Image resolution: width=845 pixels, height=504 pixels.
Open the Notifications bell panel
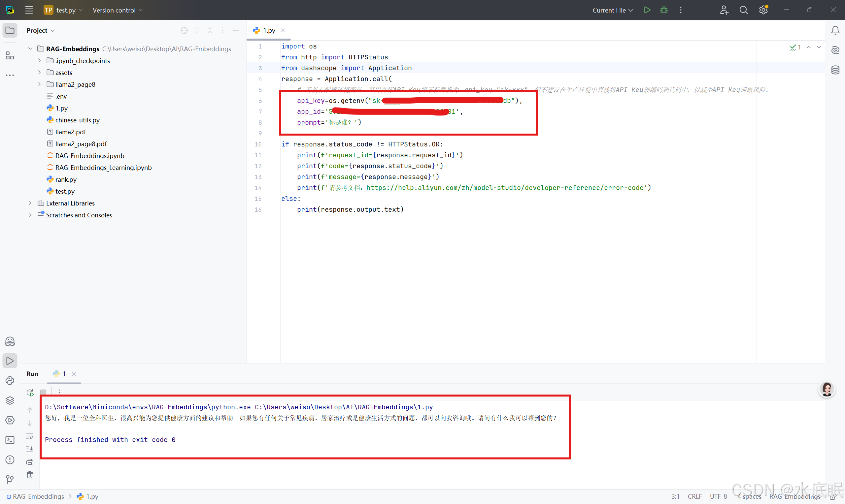point(835,30)
